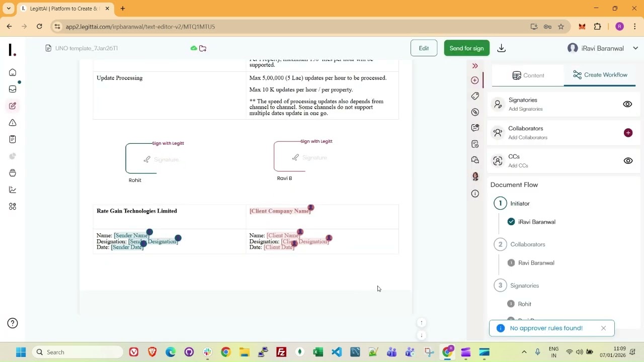
Task: Toggle CCs visibility eye icon
Action: 628,161
